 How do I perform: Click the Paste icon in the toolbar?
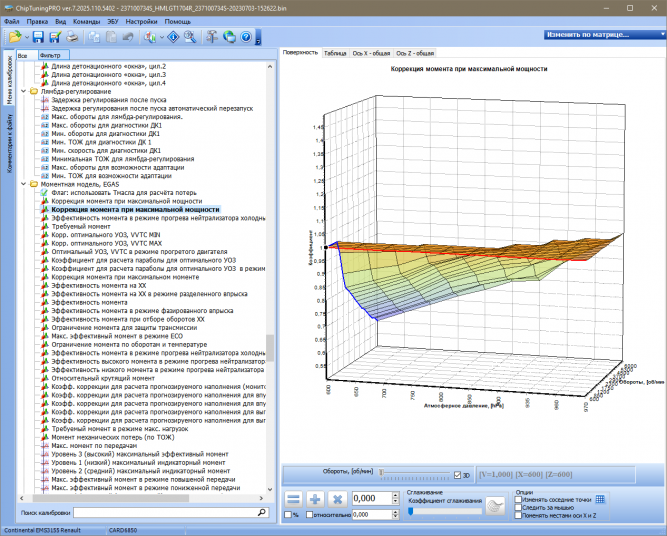(111, 37)
